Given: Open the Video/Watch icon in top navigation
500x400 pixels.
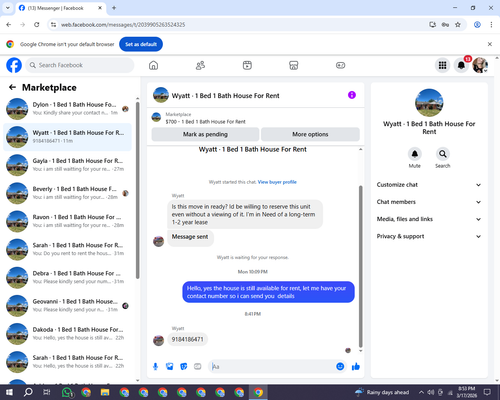Looking at the screenshot, I should tap(247, 65).
